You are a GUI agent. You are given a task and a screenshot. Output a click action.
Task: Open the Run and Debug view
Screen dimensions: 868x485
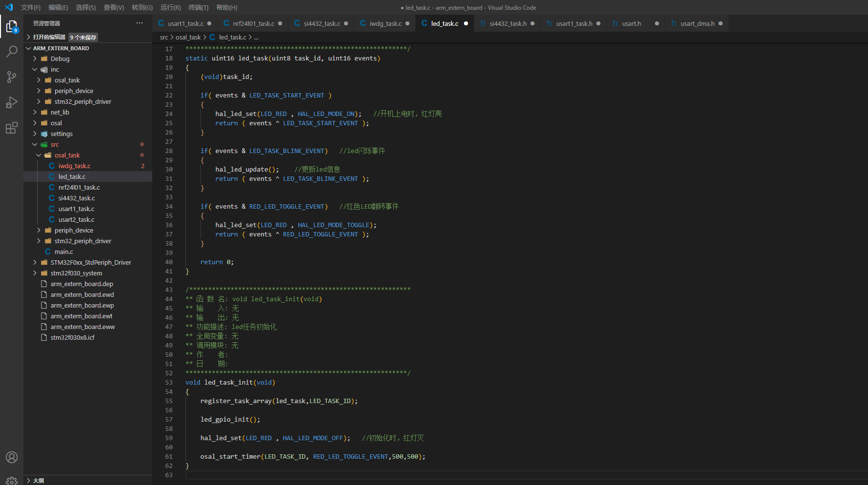pos(12,102)
